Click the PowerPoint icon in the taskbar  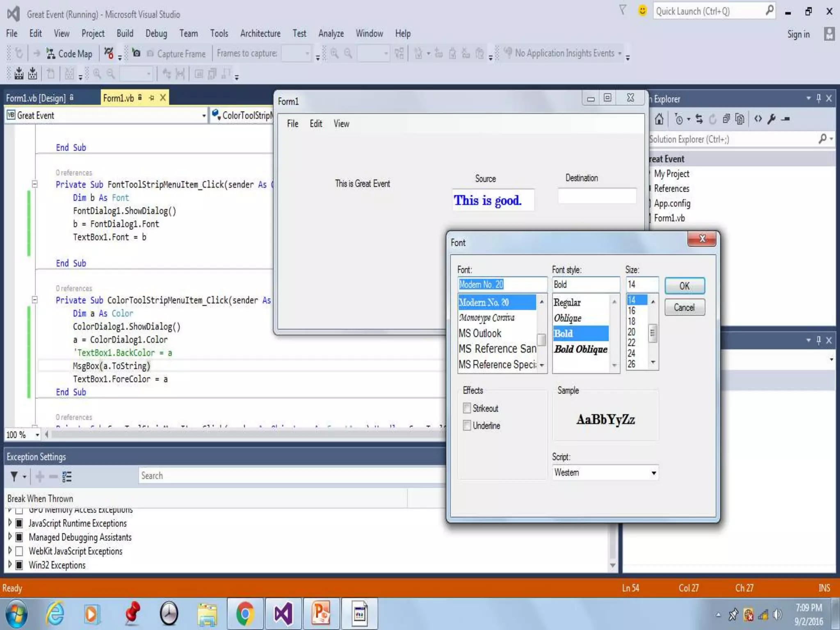321,614
